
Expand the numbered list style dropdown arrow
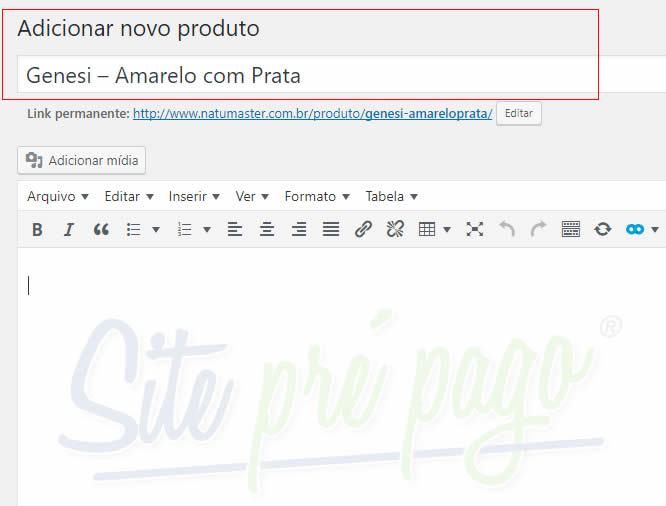click(x=207, y=230)
